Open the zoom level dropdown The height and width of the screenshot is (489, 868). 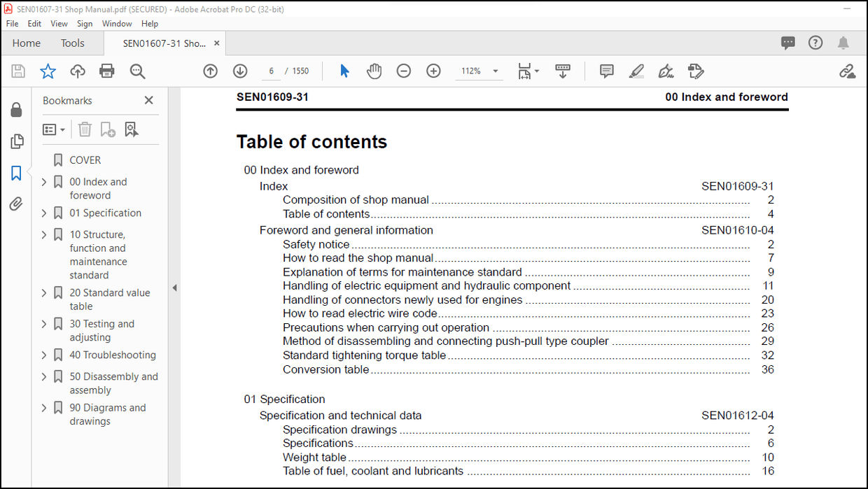[x=496, y=71]
